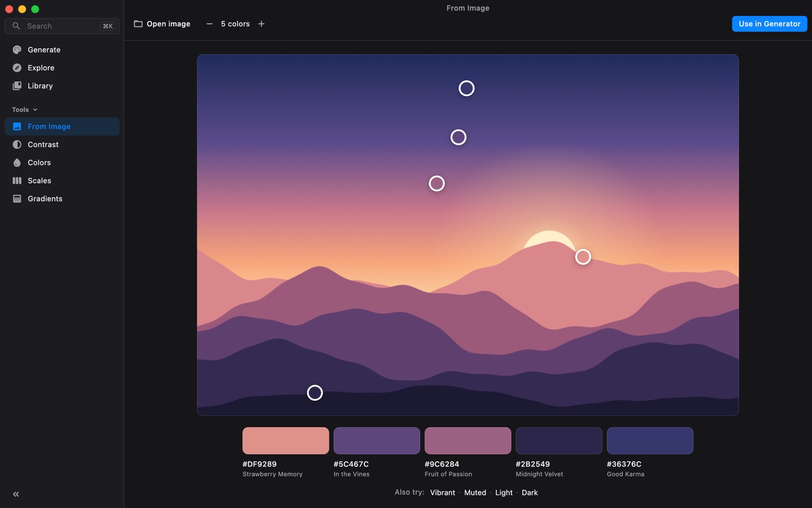Click the color picker marker on the sun mountain

pyautogui.click(x=583, y=257)
